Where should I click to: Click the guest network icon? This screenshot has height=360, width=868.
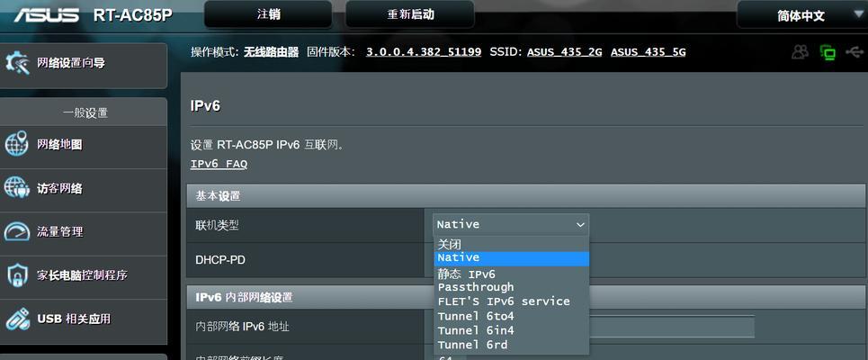(x=16, y=188)
